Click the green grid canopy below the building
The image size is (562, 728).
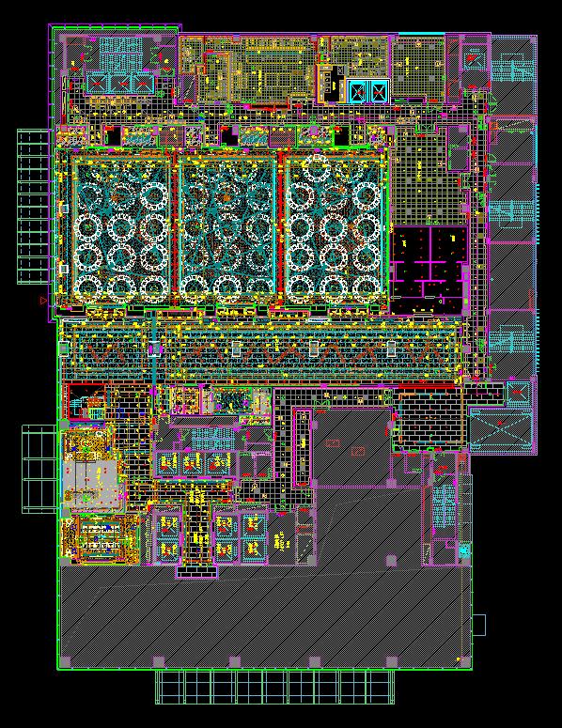274,687
